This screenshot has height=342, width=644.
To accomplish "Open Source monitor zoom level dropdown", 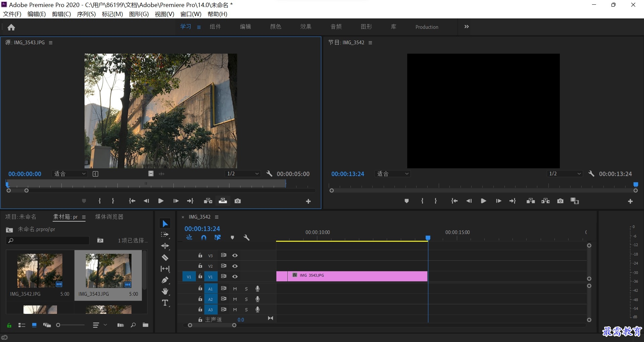I will pos(70,174).
